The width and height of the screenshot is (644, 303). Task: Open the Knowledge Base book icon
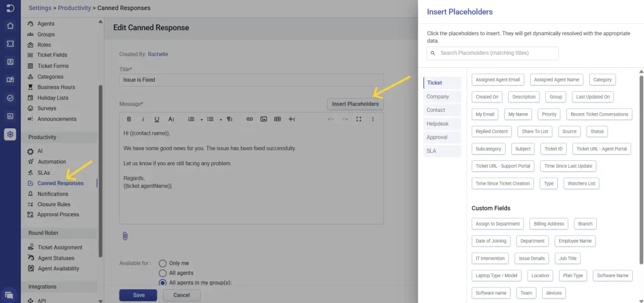point(10,80)
